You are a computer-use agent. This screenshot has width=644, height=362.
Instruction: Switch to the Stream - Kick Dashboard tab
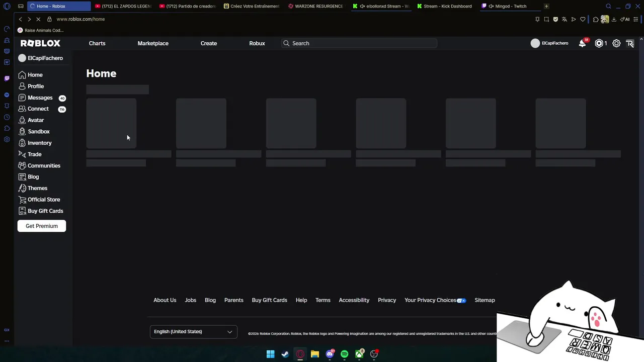point(445,6)
